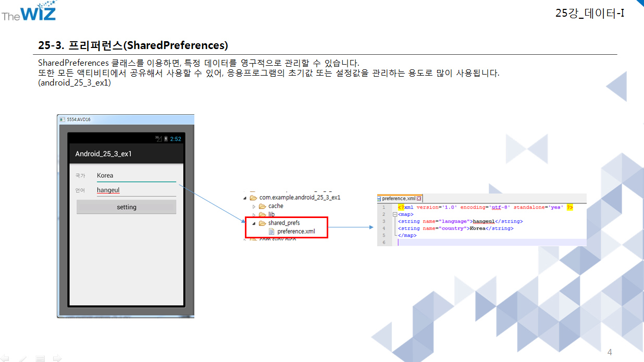Viewport: 644px width, 362px height.
Task: Click the 국가 label in emulator
Action: coord(80,176)
